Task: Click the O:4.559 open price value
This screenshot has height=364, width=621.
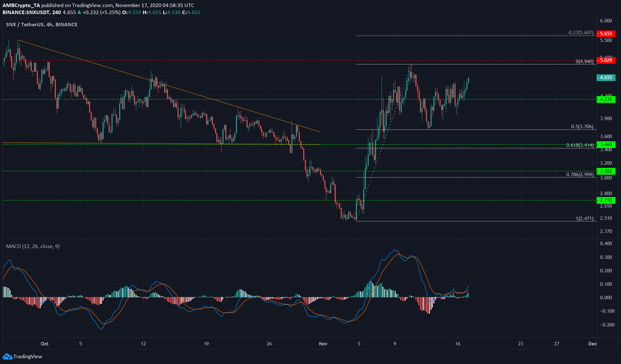Action: click(132, 12)
